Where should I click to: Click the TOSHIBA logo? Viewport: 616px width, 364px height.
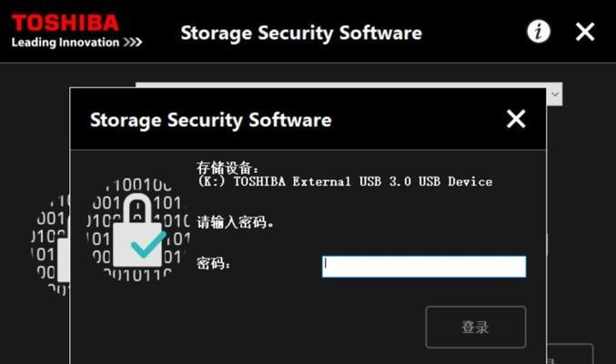66,23
